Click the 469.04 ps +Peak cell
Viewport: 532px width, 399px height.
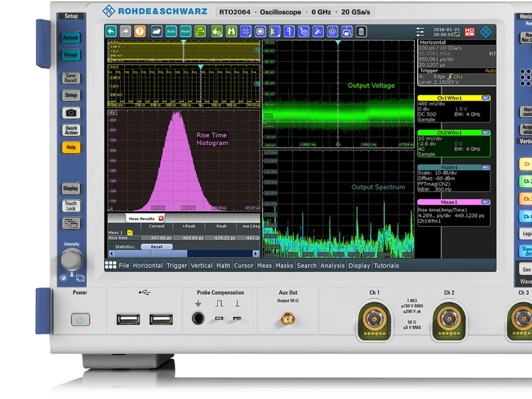coord(189,238)
